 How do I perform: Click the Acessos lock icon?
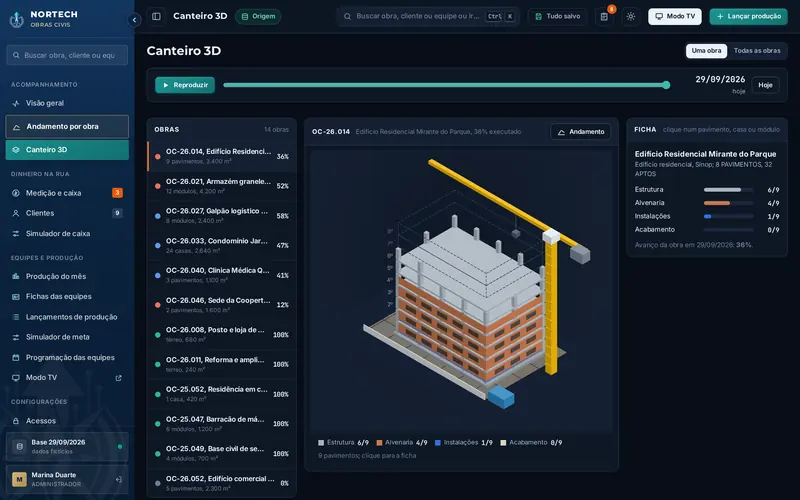pos(16,421)
